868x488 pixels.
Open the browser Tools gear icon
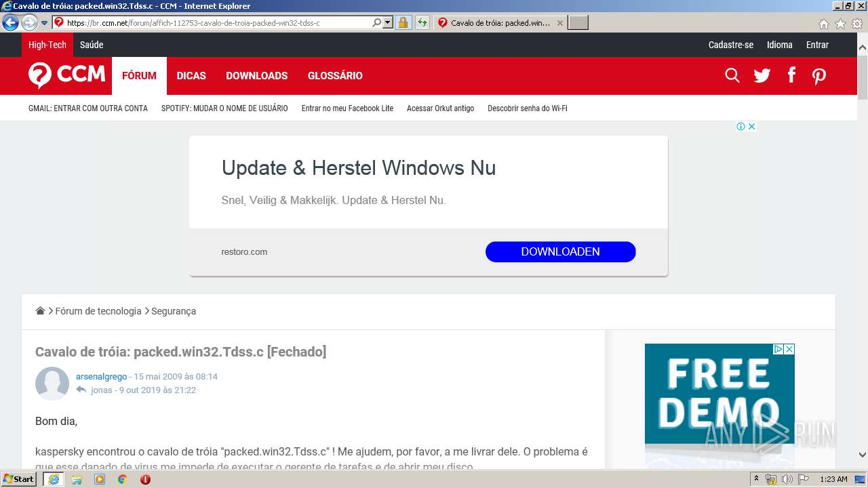point(857,24)
